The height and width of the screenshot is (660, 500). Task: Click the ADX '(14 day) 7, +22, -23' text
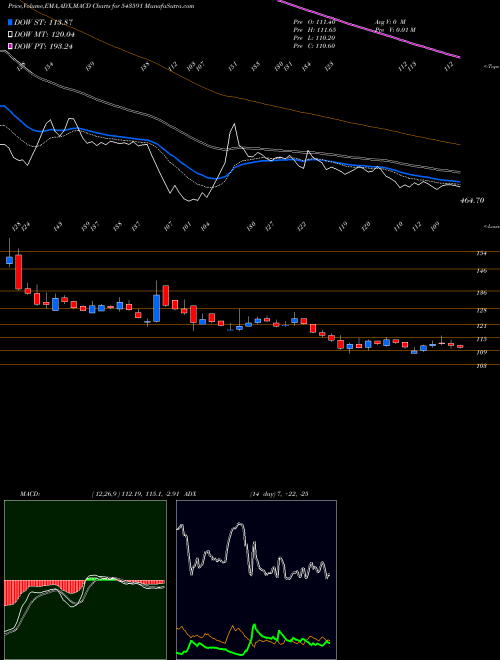click(x=279, y=494)
